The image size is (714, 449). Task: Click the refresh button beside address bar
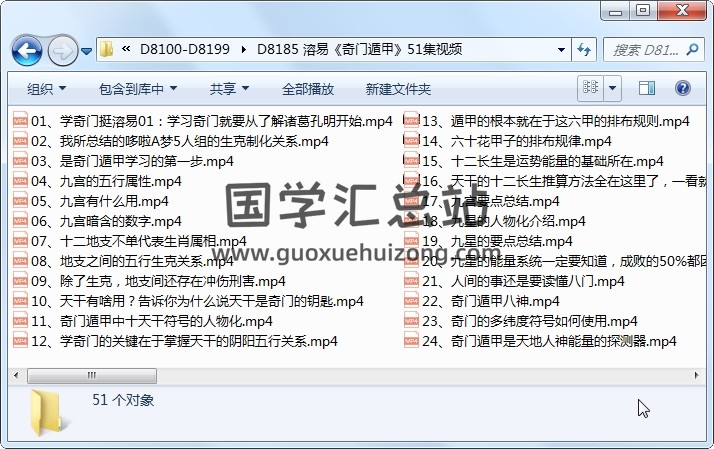click(584, 49)
